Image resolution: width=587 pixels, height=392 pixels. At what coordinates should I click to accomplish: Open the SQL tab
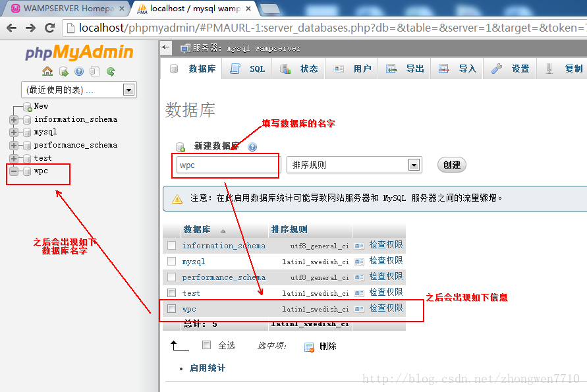(x=247, y=69)
